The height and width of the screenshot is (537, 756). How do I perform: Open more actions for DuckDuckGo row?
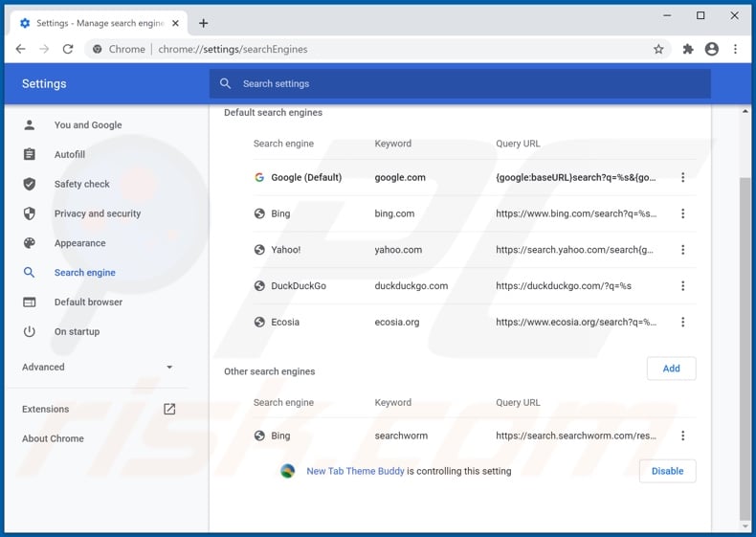(x=682, y=286)
